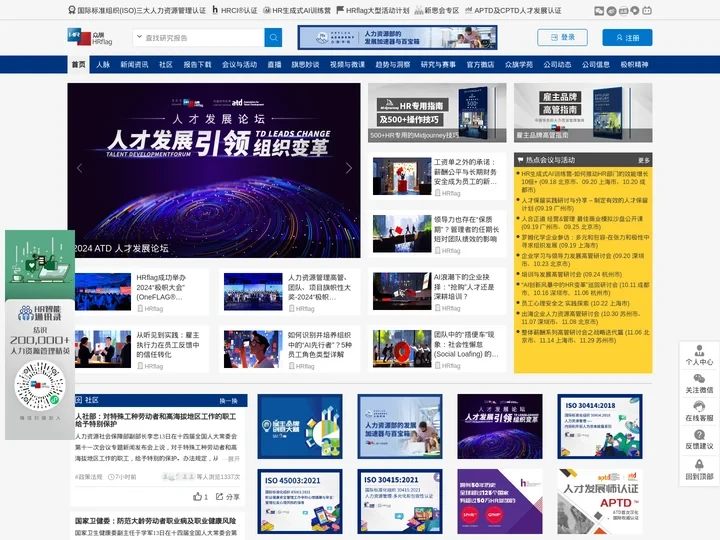Screen dimensions: 720x540
Task: Select the 人脉 nav item
Action: [103, 65]
